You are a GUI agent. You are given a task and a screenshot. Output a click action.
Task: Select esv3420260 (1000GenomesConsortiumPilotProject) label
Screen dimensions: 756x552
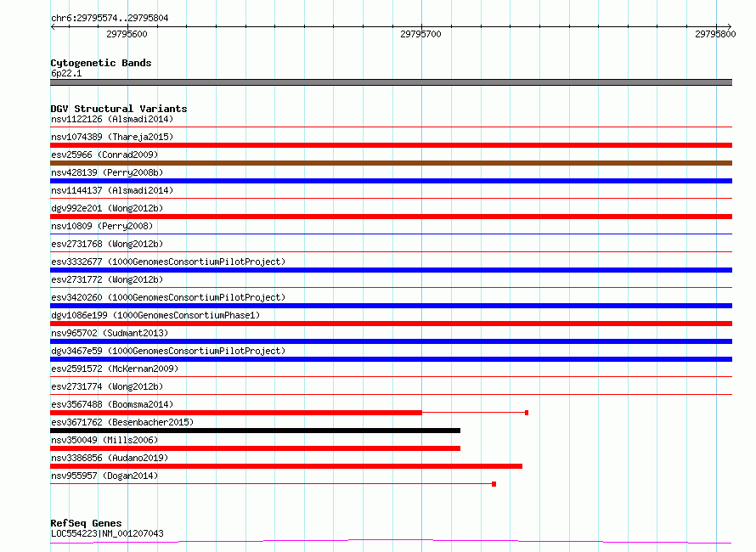coord(168,297)
